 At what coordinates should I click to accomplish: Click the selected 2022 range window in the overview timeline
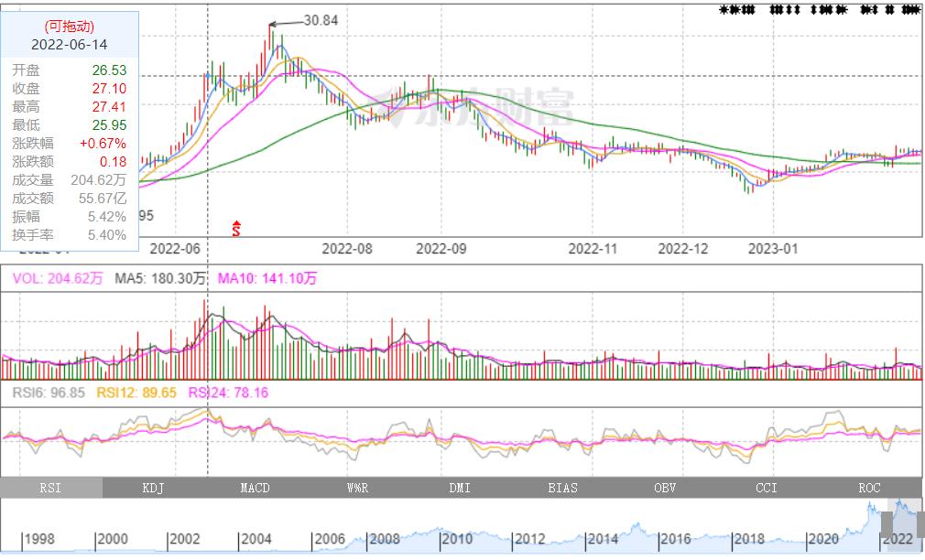click(x=903, y=524)
